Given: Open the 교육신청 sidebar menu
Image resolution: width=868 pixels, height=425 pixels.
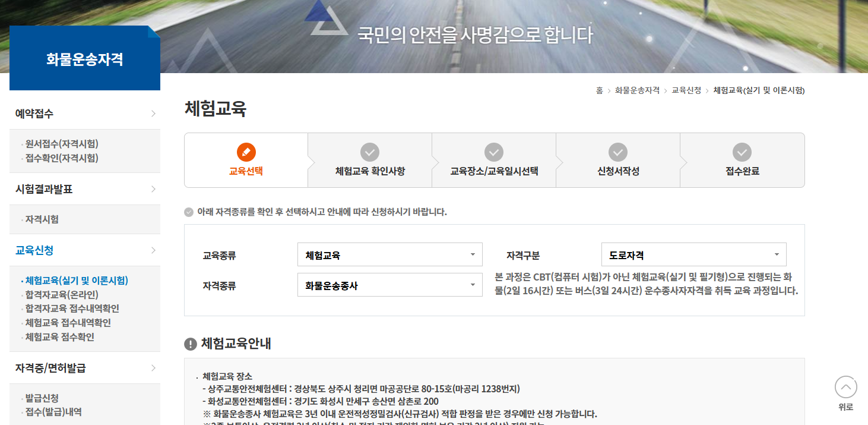Looking at the screenshot, I should click(x=85, y=250).
